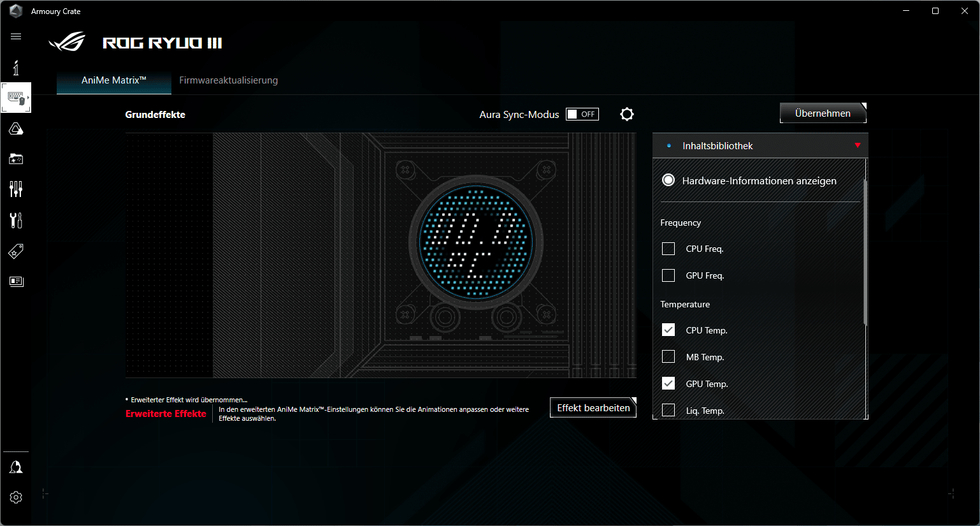Open user account profile icon
The width and height of the screenshot is (980, 526).
tap(16, 467)
